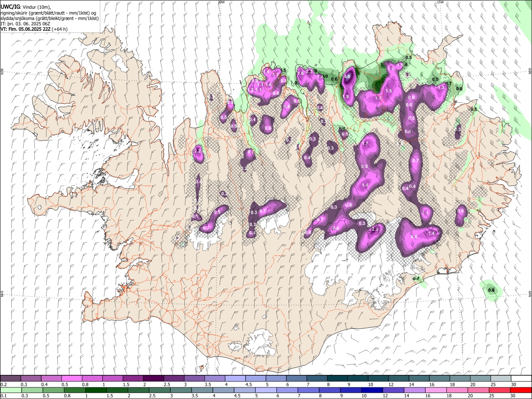Pick the dark teal upper swatch starting at 8
The height and width of the screenshot is (399, 532).
pos(337,379)
